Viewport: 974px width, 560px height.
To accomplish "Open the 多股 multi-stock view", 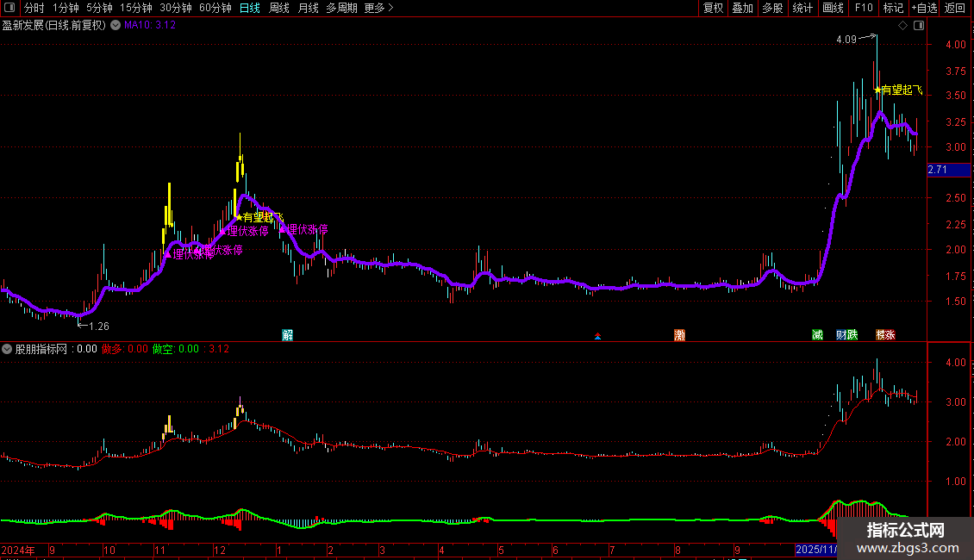I will (x=772, y=8).
